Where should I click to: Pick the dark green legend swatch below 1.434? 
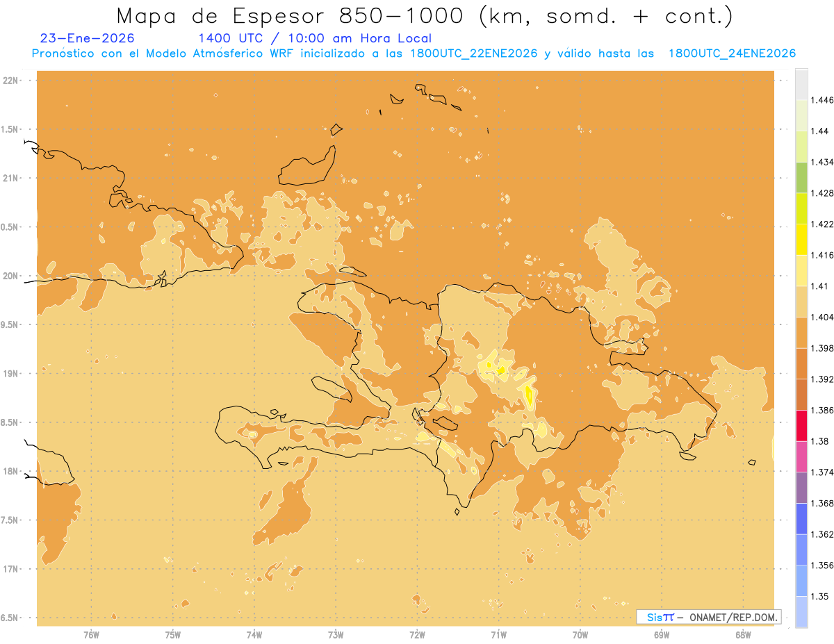[801, 177]
